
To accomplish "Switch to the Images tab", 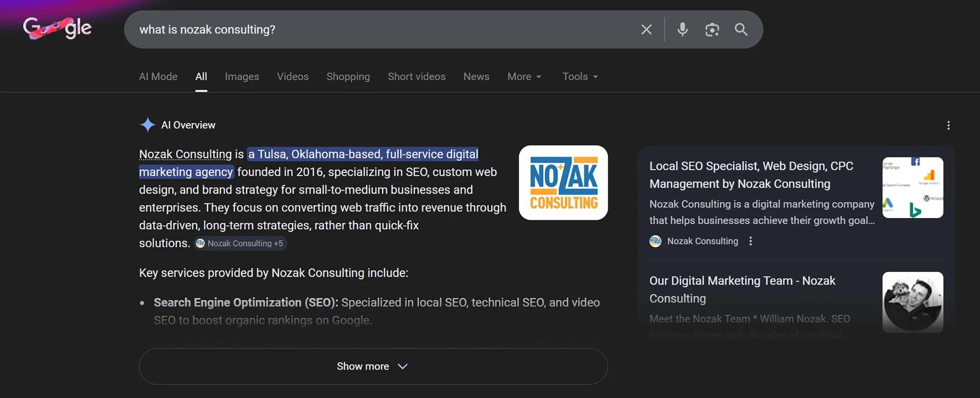I will [242, 77].
